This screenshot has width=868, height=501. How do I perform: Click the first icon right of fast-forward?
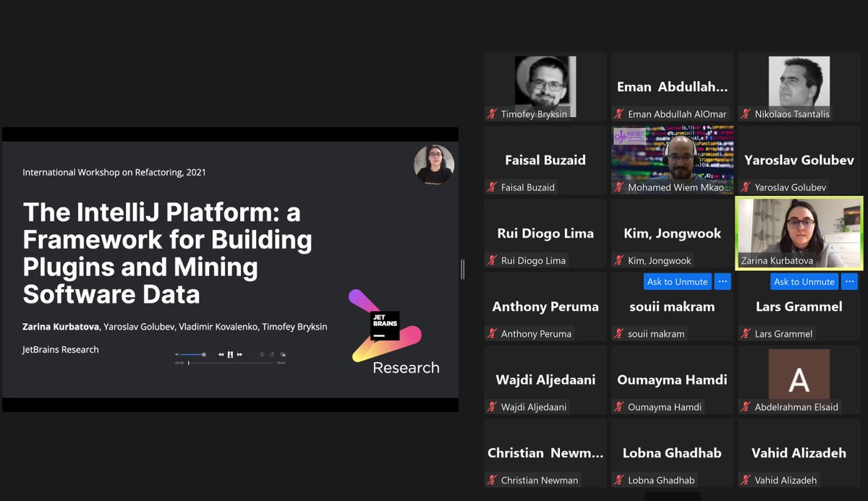pyautogui.click(x=262, y=354)
